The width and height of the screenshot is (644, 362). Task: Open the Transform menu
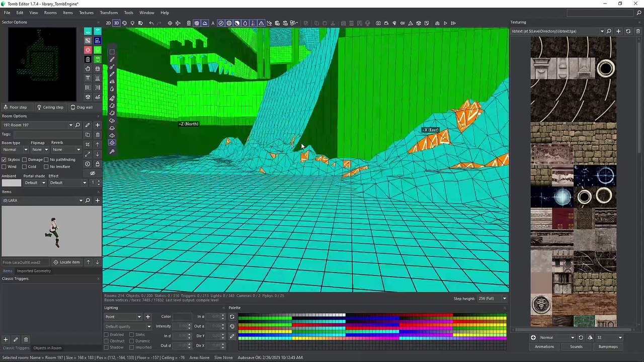[109, 13]
